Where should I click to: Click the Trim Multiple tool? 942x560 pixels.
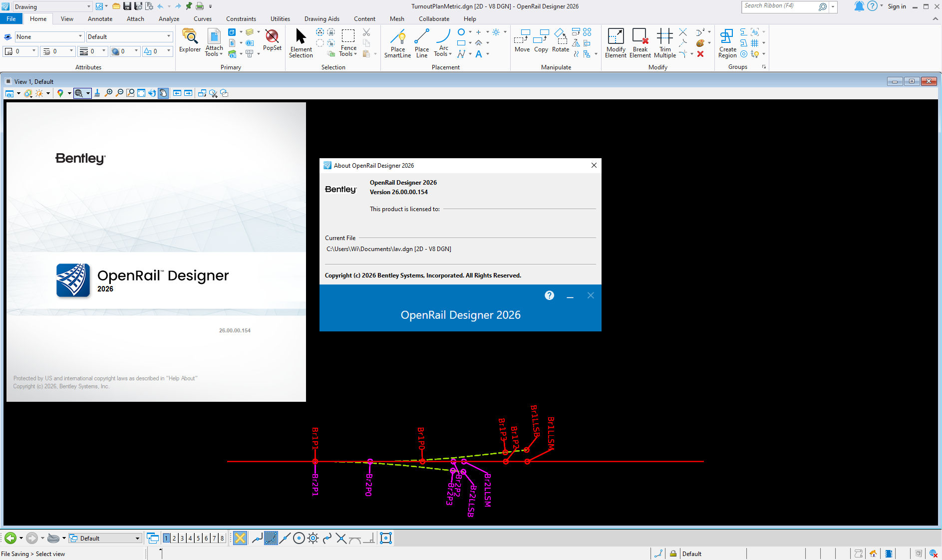pos(665,43)
